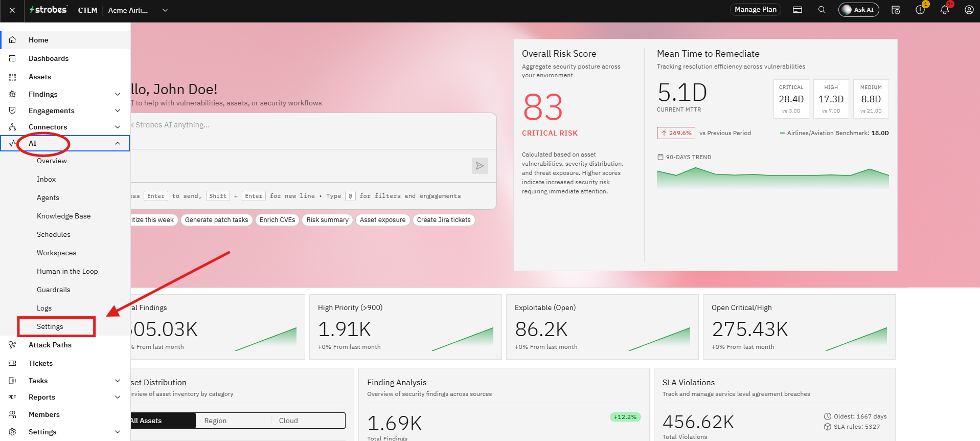Open Attack Paths in sidebar
This screenshot has width=980, height=441.
(65, 345)
